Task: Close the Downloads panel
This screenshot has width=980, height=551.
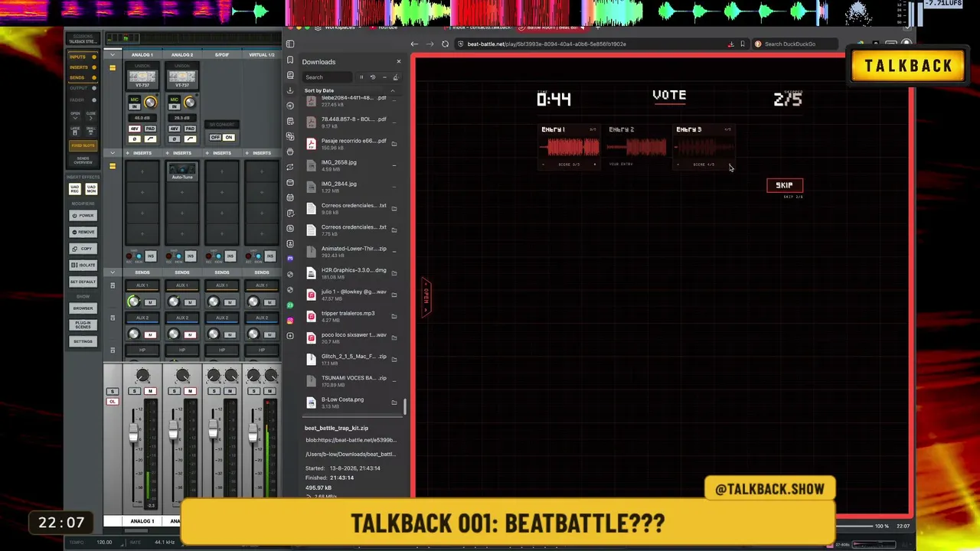Action: click(398, 61)
